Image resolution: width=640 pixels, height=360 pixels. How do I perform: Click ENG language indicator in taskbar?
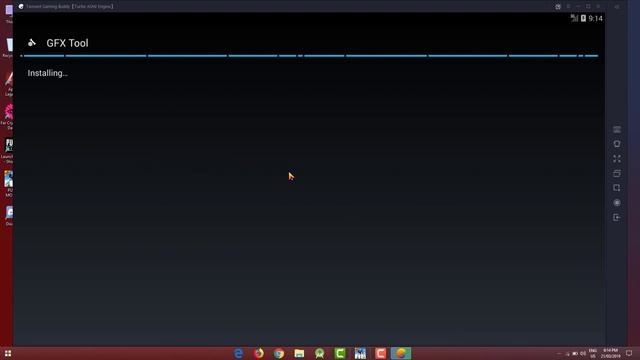tap(593, 353)
